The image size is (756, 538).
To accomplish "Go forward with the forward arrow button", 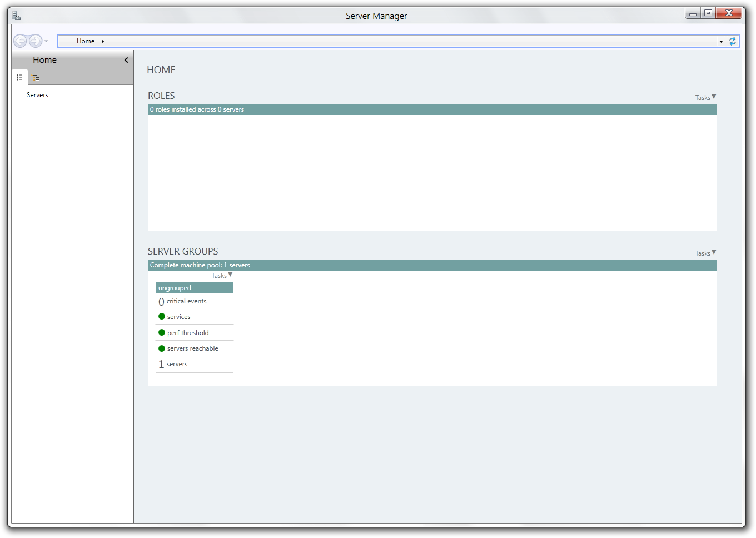I will 36,41.
